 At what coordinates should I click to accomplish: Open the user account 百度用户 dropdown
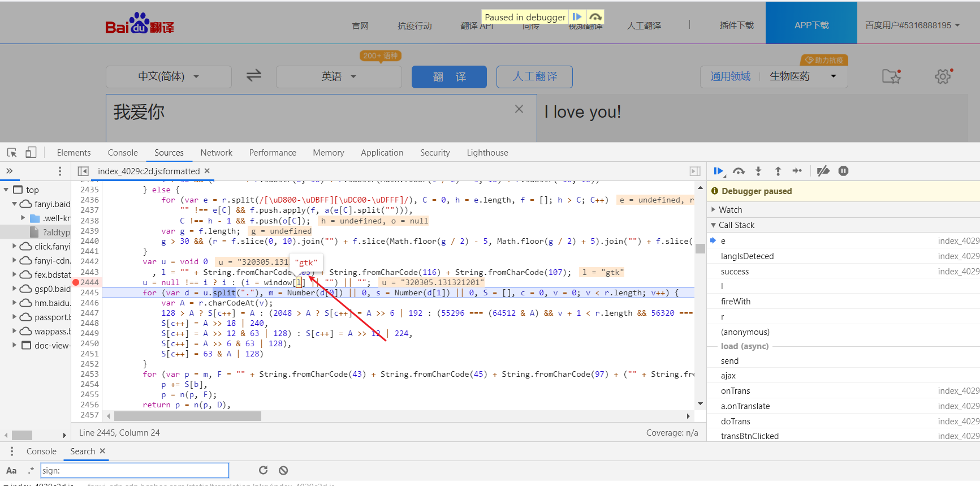912,25
